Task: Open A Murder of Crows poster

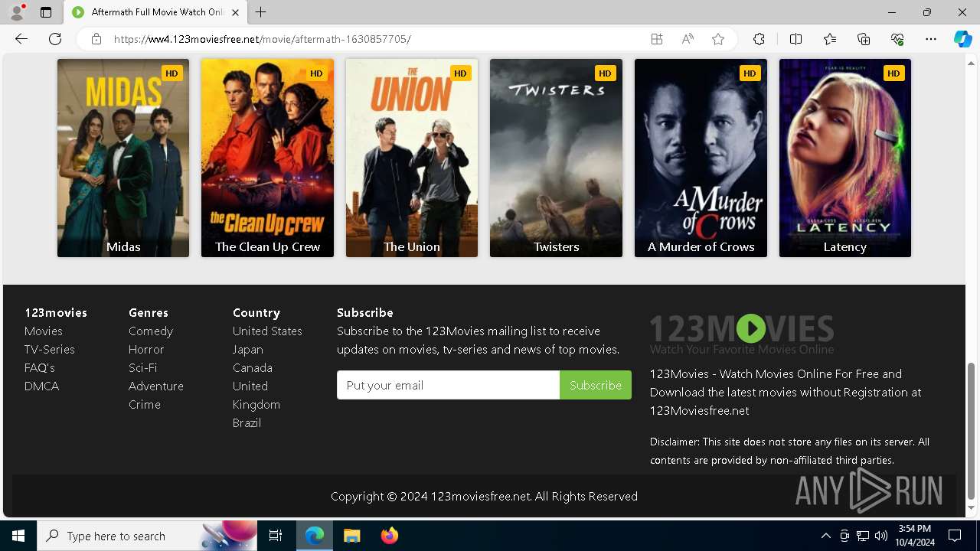Action: point(701,158)
